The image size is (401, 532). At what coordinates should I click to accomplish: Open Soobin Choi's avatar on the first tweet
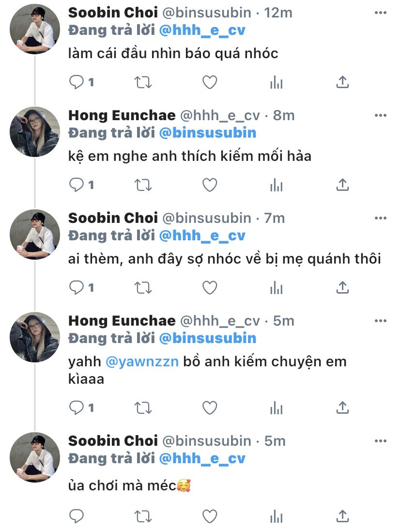(35, 29)
